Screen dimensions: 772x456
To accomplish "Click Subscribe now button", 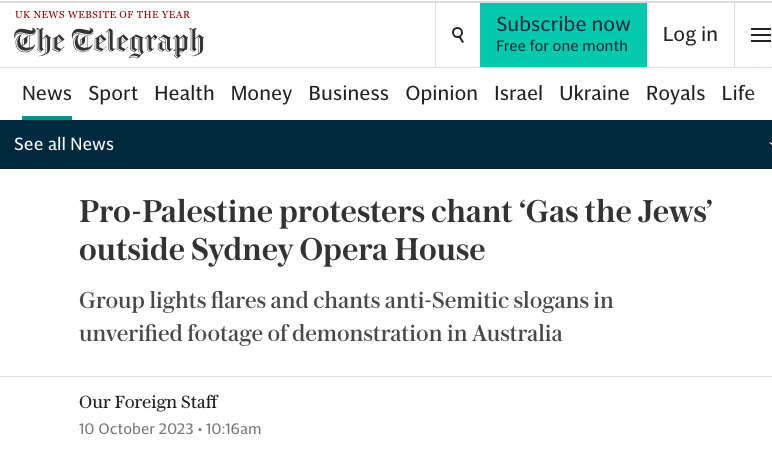I will tap(563, 35).
